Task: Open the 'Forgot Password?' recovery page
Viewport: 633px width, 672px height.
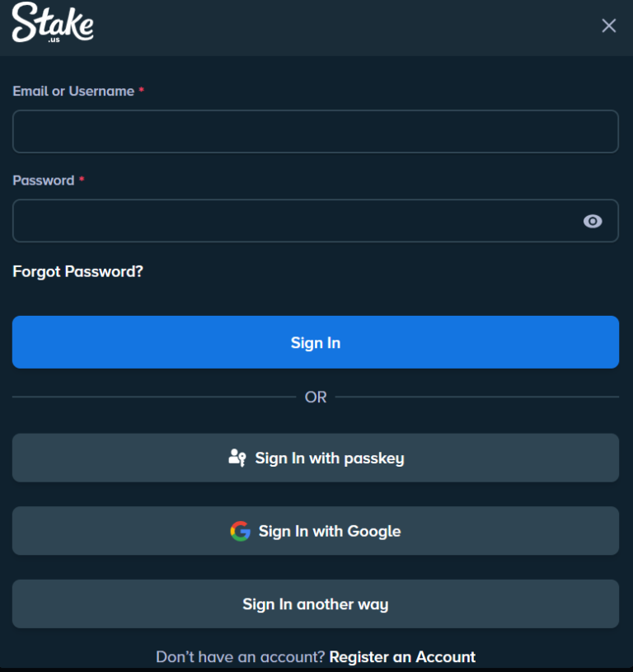Action: [77, 271]
